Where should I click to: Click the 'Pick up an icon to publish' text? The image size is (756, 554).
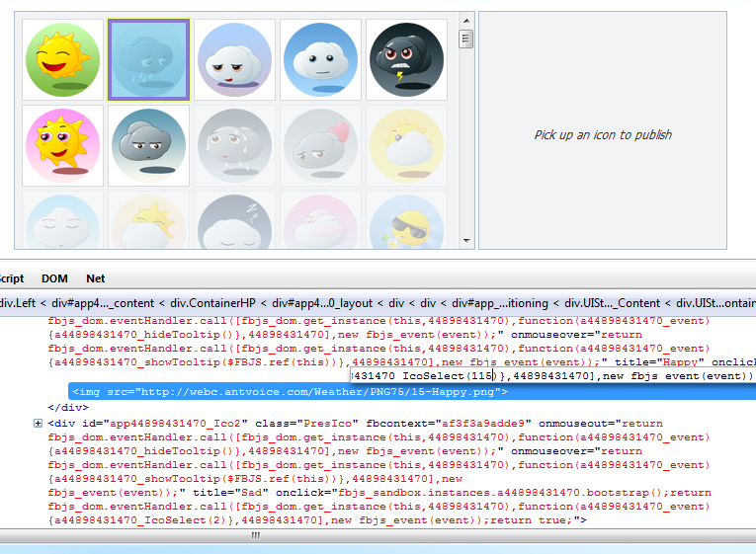603,135
